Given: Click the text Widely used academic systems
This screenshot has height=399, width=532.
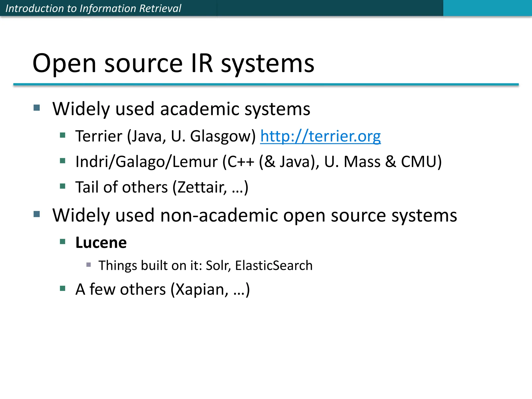Looking at the screenshot, I should (x=181, y=109).
